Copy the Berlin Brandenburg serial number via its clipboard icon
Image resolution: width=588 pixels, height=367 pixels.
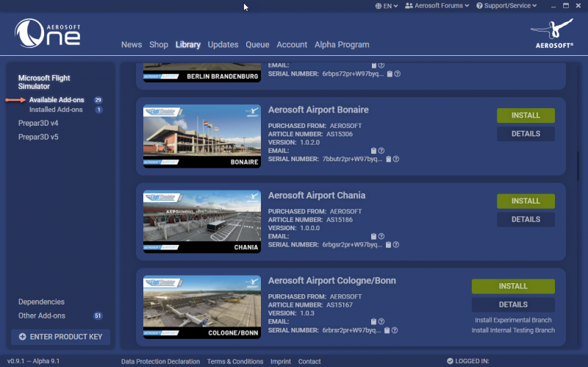(390, 74)
